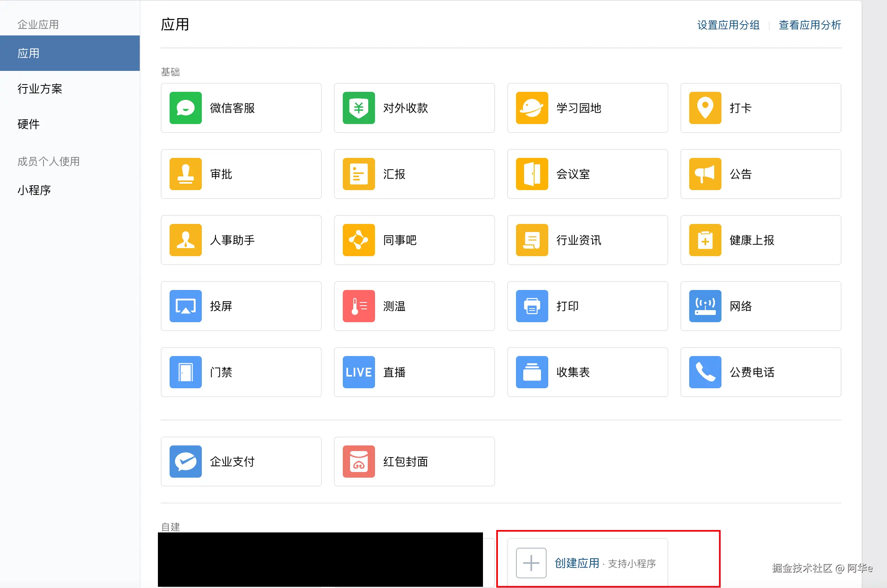Open the 健康上报 app card

[760, 240]
